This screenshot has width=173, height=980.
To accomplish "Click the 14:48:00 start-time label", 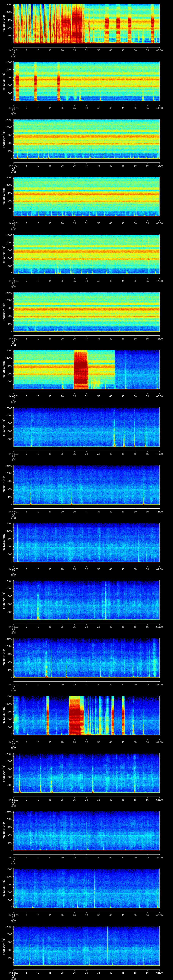I will tap(13, 569).
